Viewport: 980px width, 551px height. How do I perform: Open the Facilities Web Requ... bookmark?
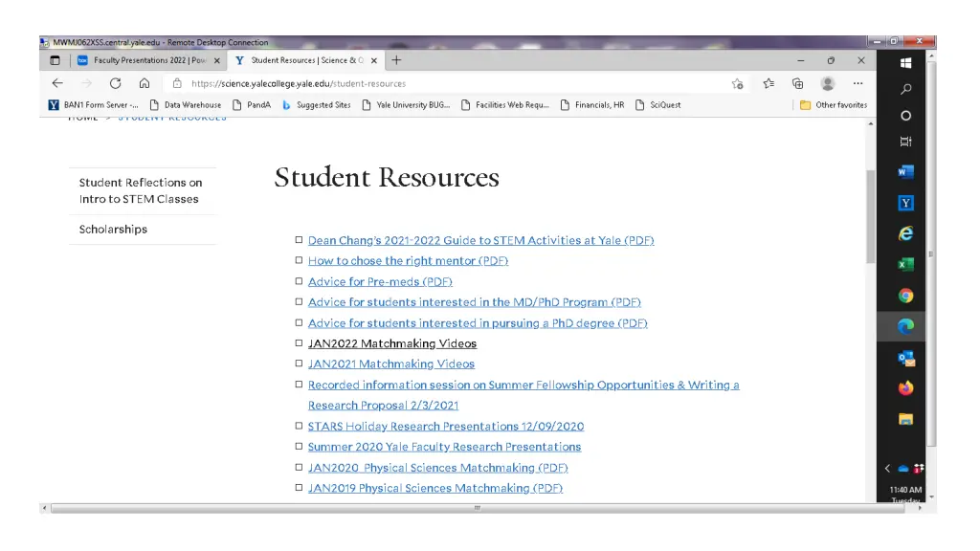pos(505,105)
